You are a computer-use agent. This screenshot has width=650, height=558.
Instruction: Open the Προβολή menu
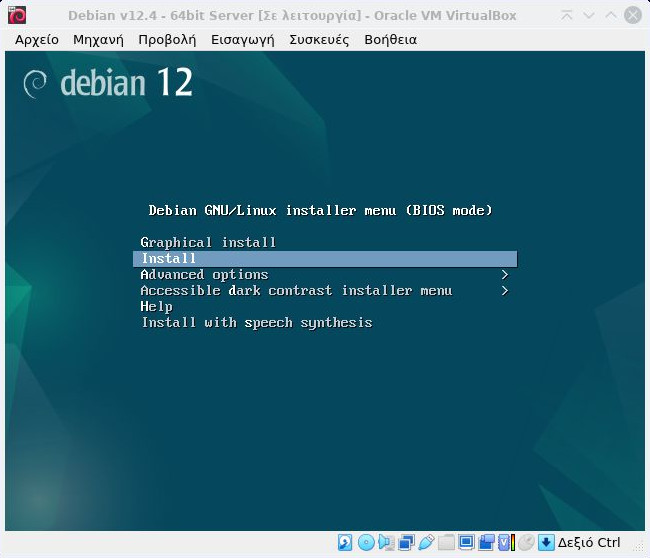[167, 39]
